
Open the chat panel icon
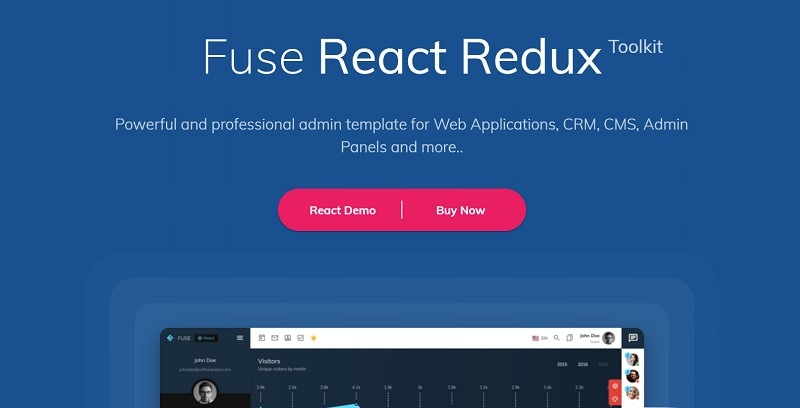(x=633, y=338)
